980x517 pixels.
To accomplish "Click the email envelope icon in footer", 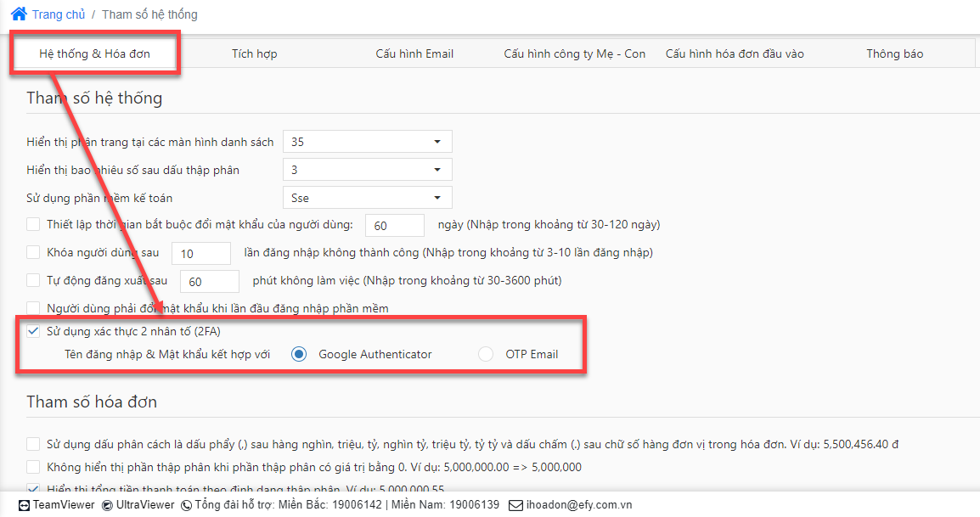I will pyautogui.click(x=515, y=505).
